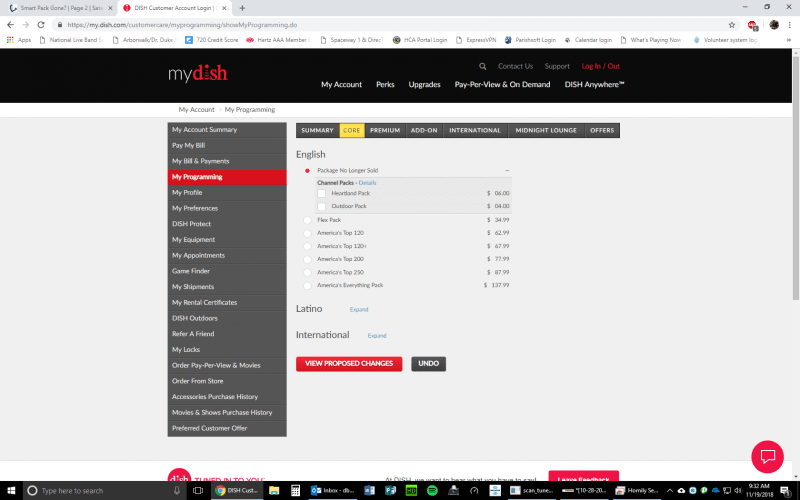Click My Account breadcrumb link
Screen dimensions: 800x500
tap(196, 110)
